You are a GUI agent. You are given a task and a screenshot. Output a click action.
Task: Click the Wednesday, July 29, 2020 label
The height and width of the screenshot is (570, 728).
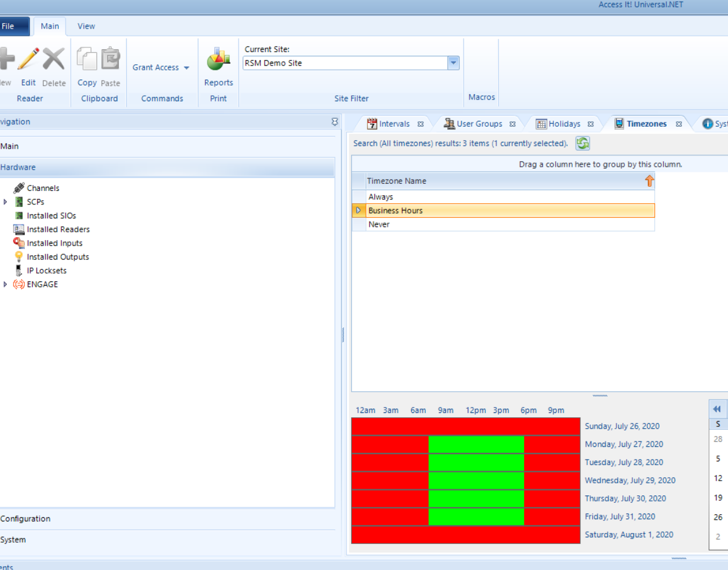coord(630,480)
